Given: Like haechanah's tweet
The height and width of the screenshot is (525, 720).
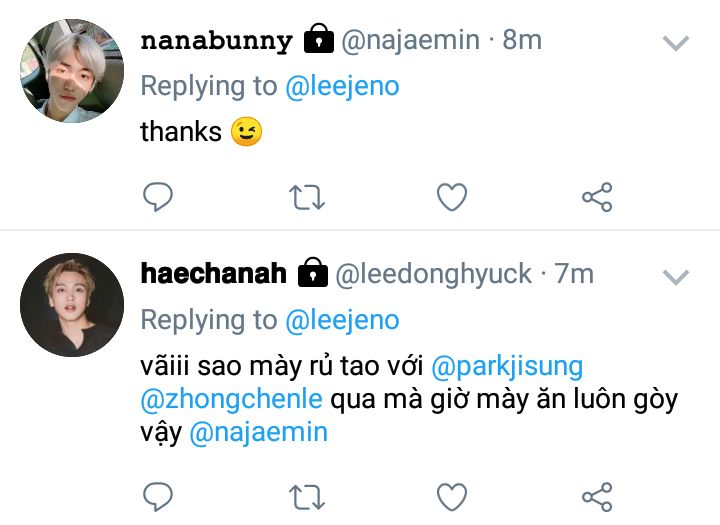Looking at the screenshot, I should [452, 497].
